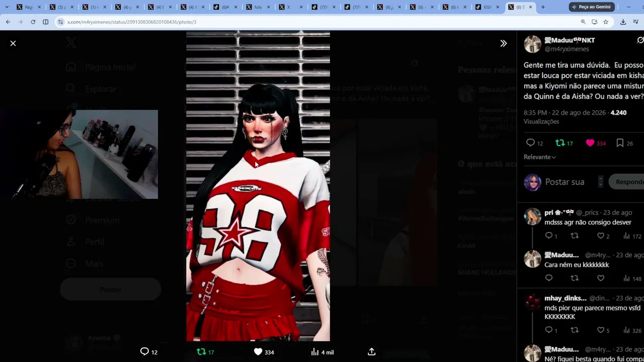Repost mhay_dinks's comment
Image resolution: width=644 pixels, height=362 pixels.
575,330
